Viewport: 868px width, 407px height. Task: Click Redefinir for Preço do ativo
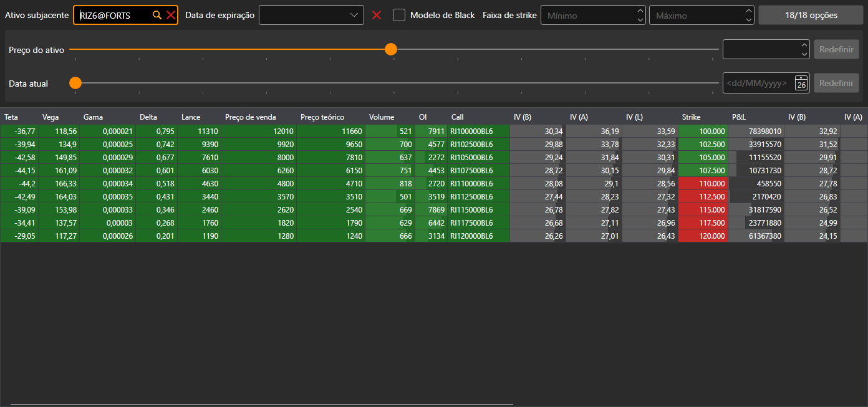click(836, 49)
